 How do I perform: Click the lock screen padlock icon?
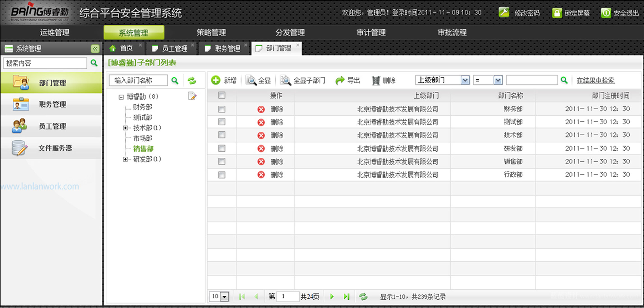coord(557,13)
